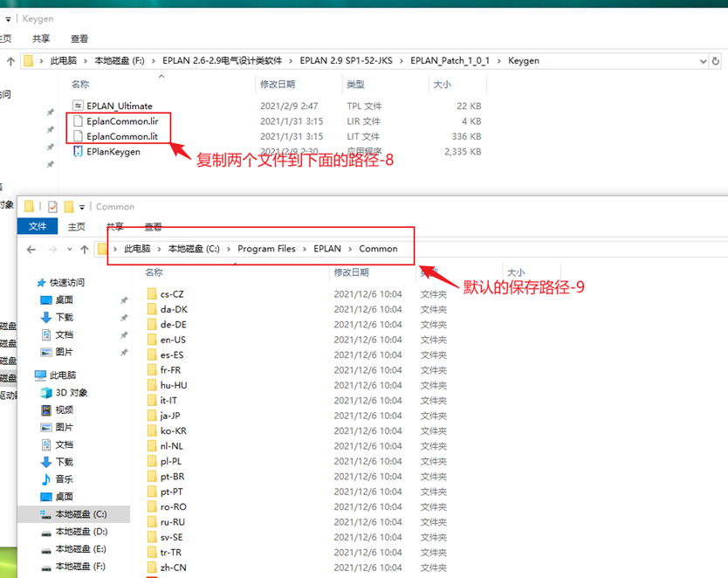The height and width of the screenshot is (578, 728).
Task: Select the ja-JP folder name
Action: [170, 416]
